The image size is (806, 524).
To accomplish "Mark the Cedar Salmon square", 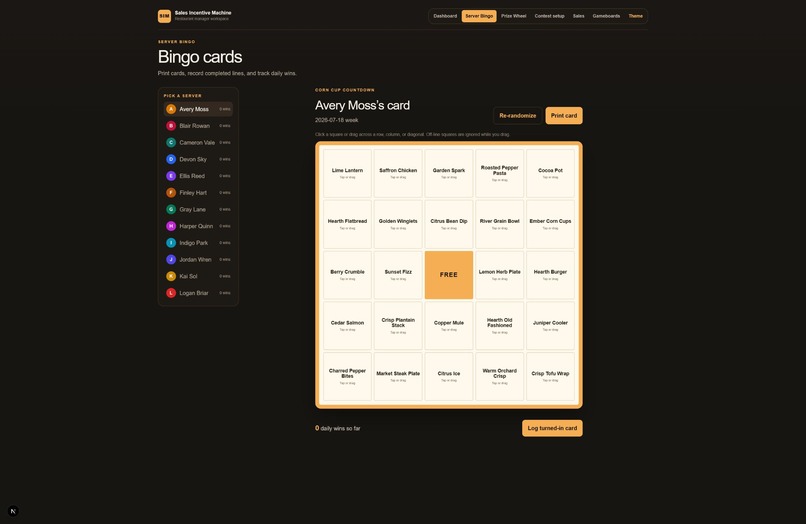I will point(347,326).
